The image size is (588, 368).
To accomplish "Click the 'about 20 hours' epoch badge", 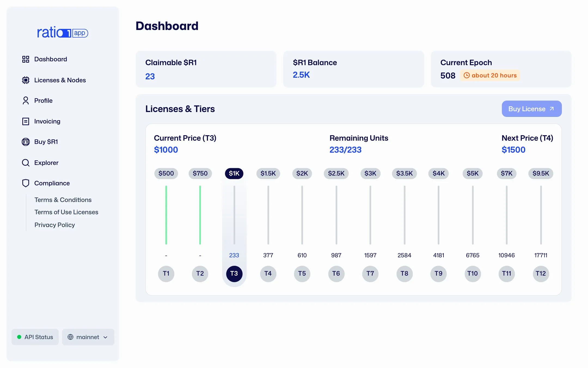I will (490, 75).
